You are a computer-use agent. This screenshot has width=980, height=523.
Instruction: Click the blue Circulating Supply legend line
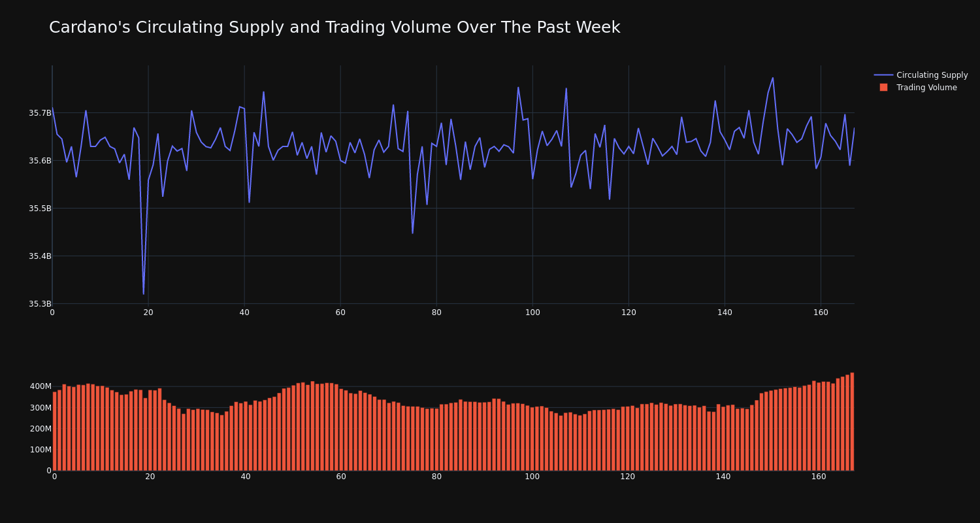pos(883,75)
